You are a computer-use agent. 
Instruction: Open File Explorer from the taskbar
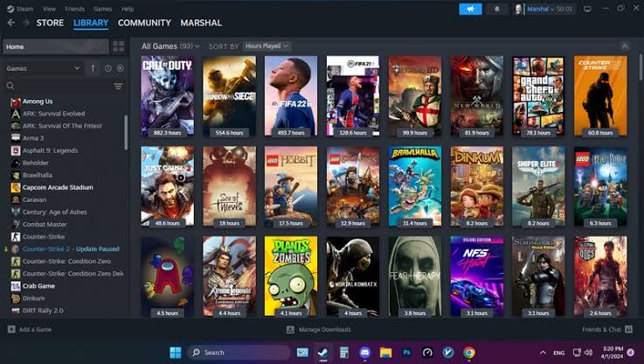click(385, 353)
